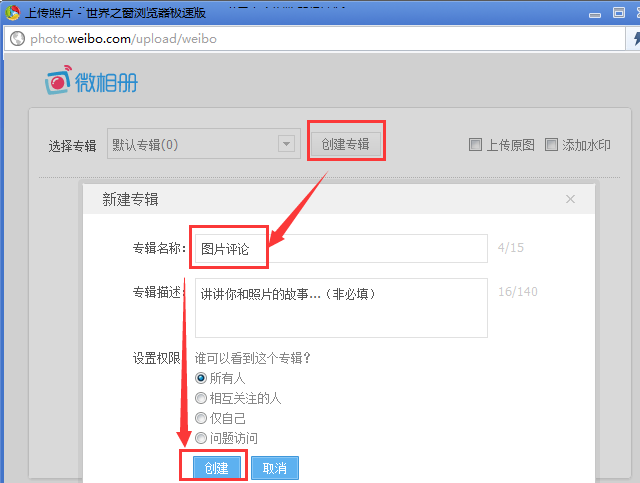Viewport: 640px width, 483px height.
Task: Click the browser app icon in title bar
Action: coord(13,13)
